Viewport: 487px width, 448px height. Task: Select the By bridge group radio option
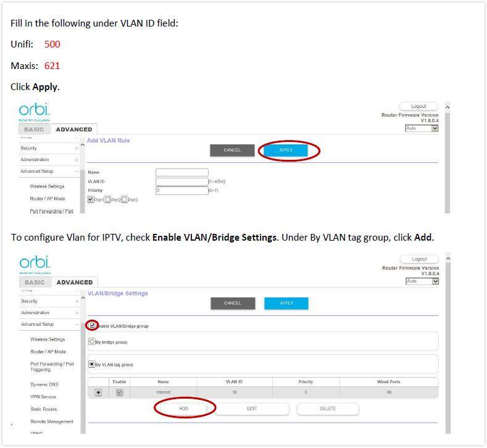92,341
